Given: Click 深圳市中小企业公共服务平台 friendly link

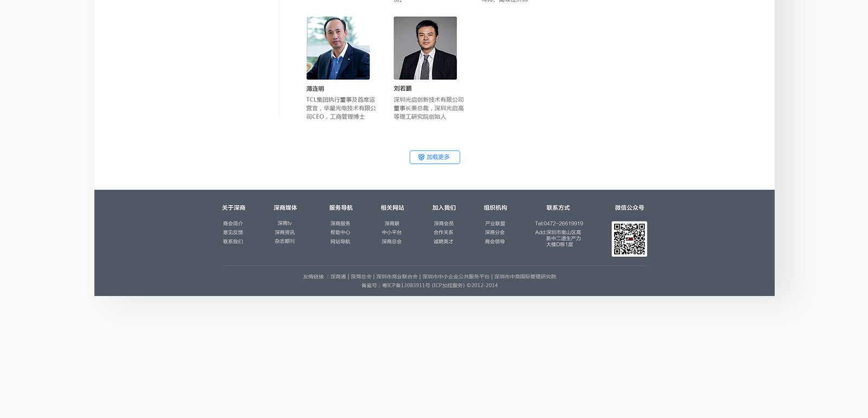Looking at the screenshot, I should [x=456, y=276].
